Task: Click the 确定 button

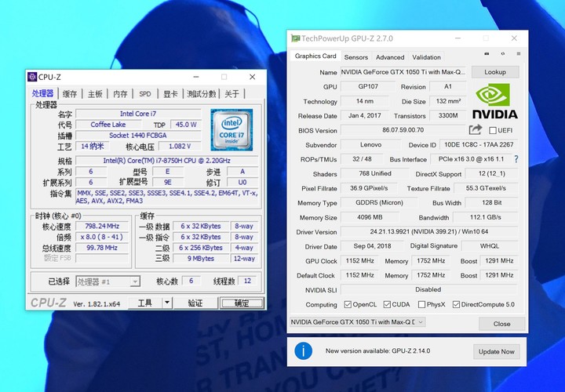Action: [242, 303]
